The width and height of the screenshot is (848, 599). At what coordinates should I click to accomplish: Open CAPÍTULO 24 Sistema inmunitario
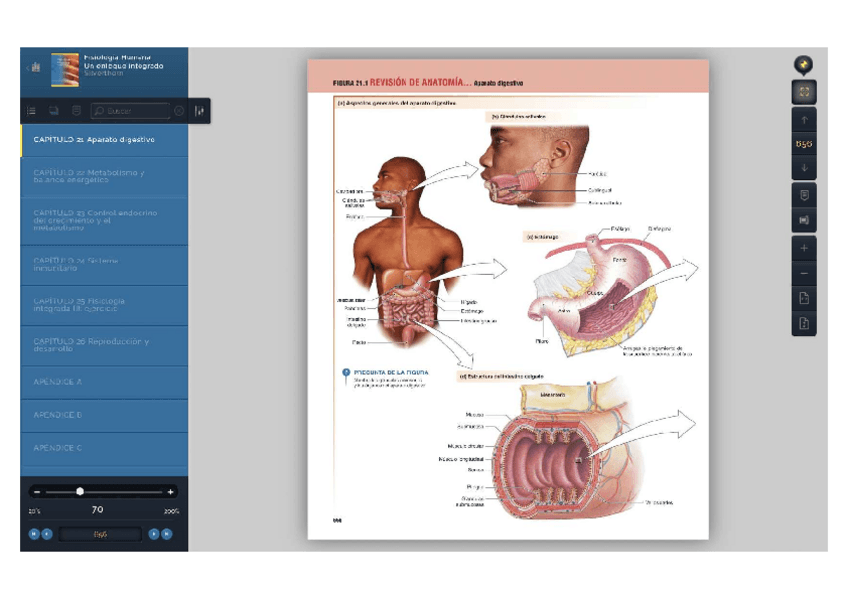click(x=104, y=265)
